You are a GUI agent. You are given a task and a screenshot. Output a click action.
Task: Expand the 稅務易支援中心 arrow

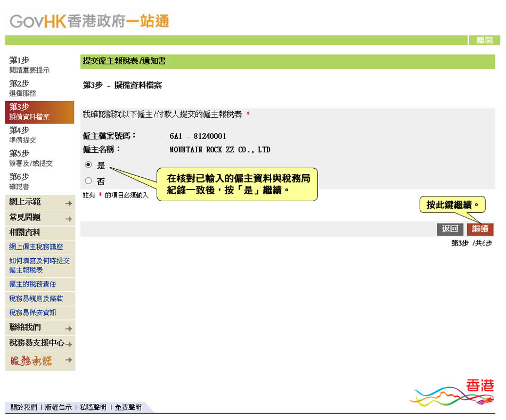pos(68,344)
